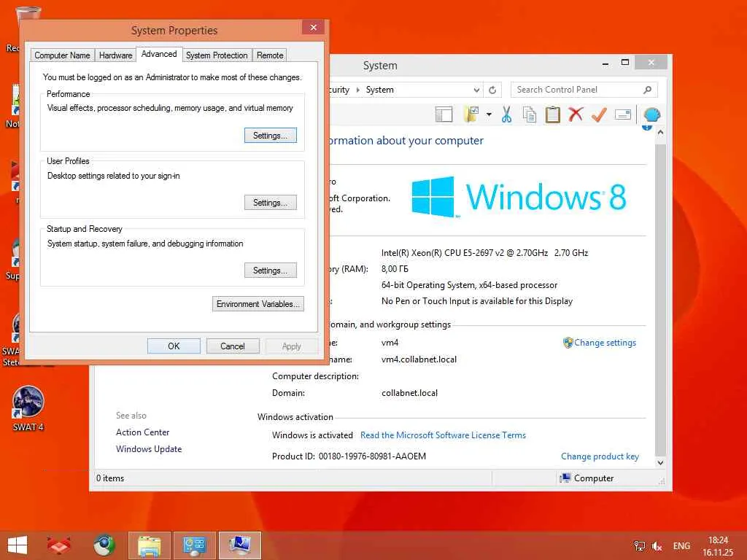Open Read the Microsoft Software License Terms

[x=443, y=435]
